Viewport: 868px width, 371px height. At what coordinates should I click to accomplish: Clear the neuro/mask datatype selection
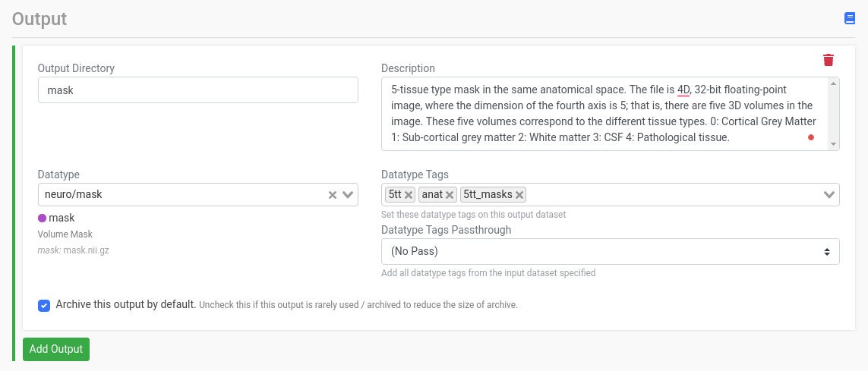click(332, 195)
